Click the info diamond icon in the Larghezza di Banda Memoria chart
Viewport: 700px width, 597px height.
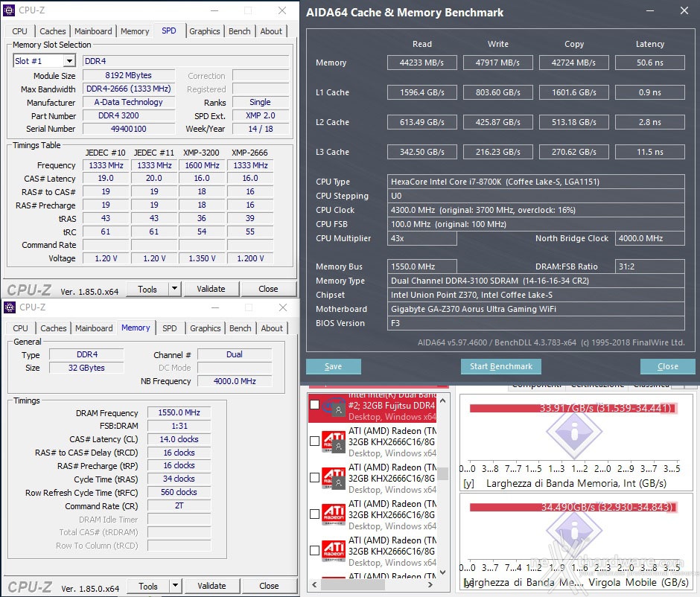[x=574, y=432]
